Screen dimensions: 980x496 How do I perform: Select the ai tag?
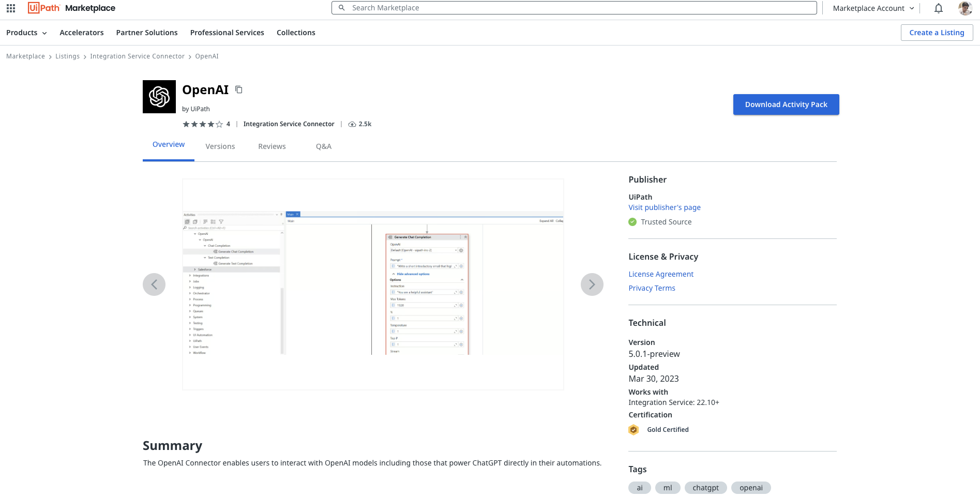tap(640, 488)
